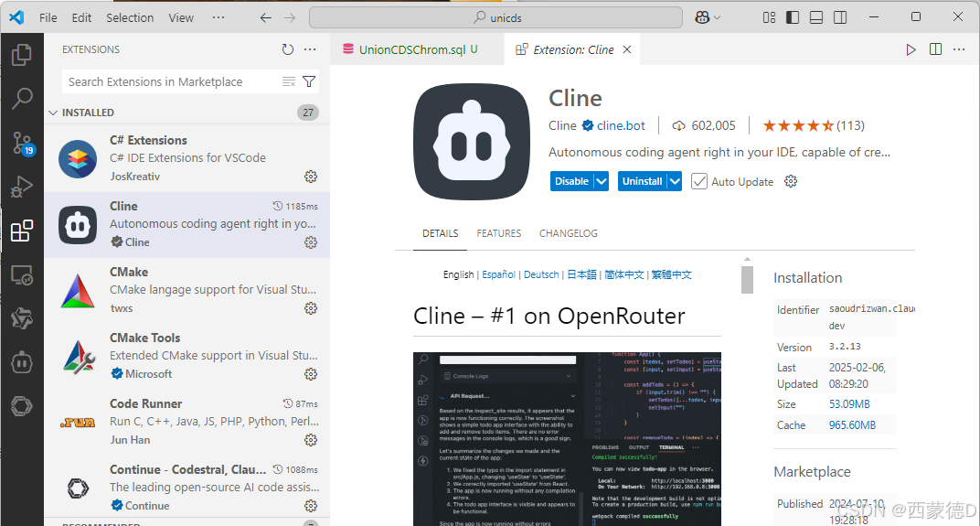Open View menu
This screenshot has height=526, width=980.
click(x=181, y=17)
